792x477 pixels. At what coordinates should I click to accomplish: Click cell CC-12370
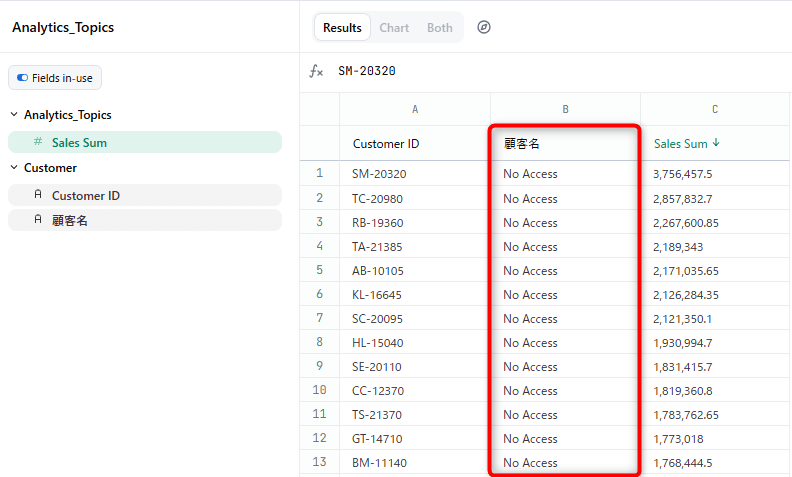click(x=415, y=390)
